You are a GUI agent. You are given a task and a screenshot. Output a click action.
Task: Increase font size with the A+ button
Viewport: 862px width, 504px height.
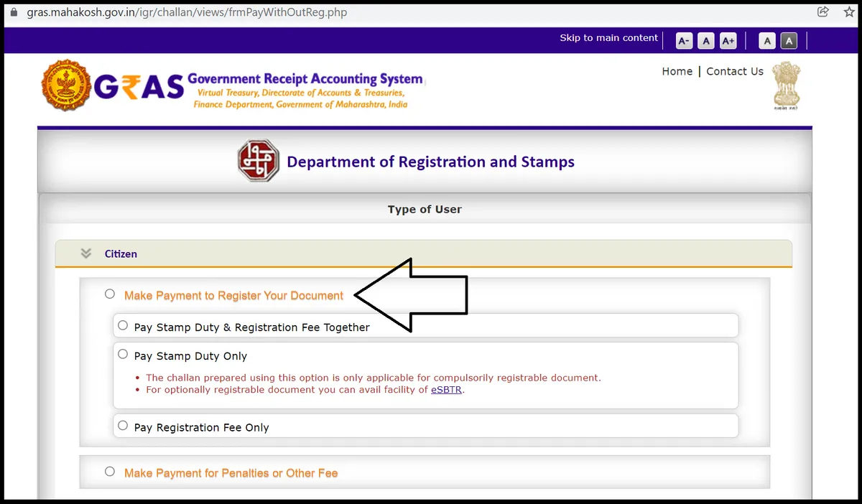click(x=728, y=41)
